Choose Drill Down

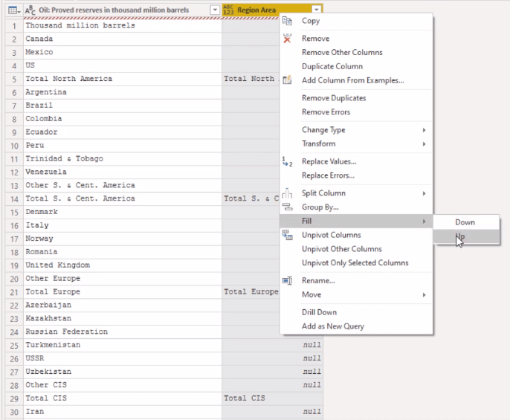(x=356, y=312)
